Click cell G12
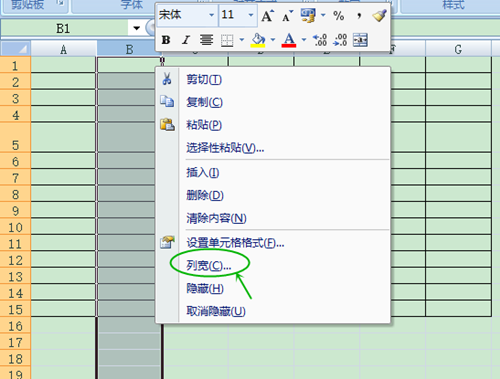Viewport: 500px width, 379px height. click(x=458, y=260)
